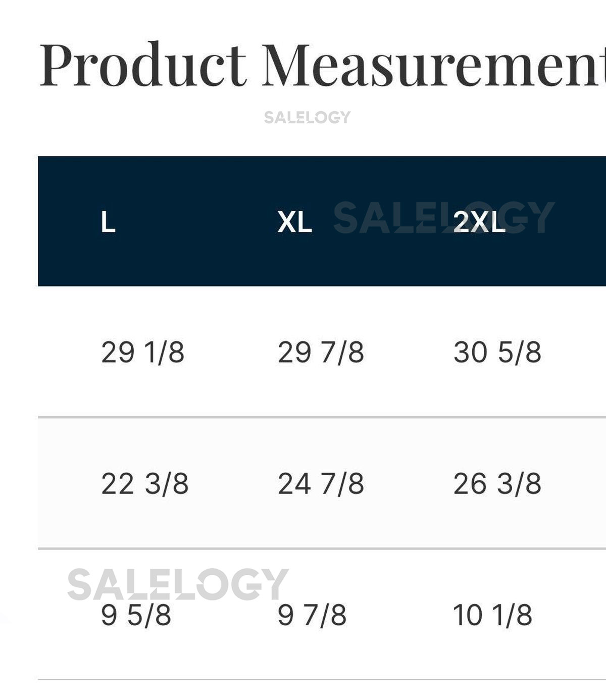Select the 2XL size column header
The height and width of the screenshot is (700, 606).
(479, 222)
